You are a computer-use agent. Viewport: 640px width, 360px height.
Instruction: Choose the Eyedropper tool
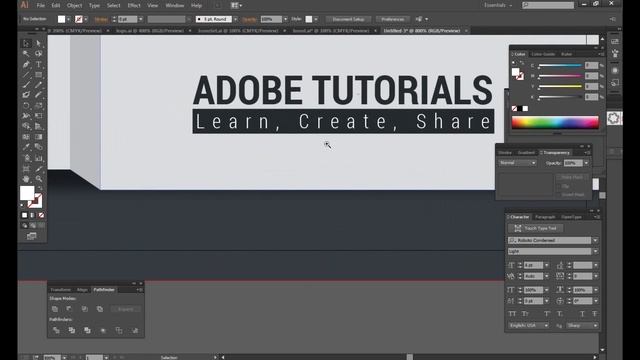pos(26,147)
